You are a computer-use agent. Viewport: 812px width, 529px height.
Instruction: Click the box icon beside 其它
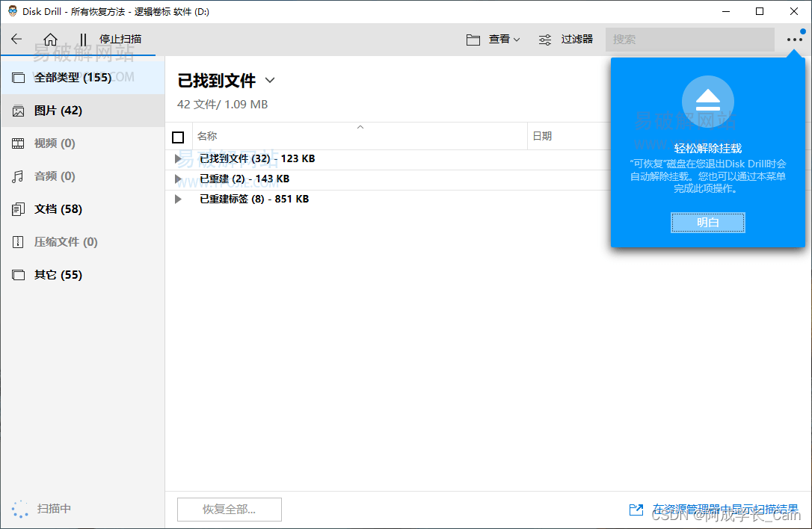18,275
